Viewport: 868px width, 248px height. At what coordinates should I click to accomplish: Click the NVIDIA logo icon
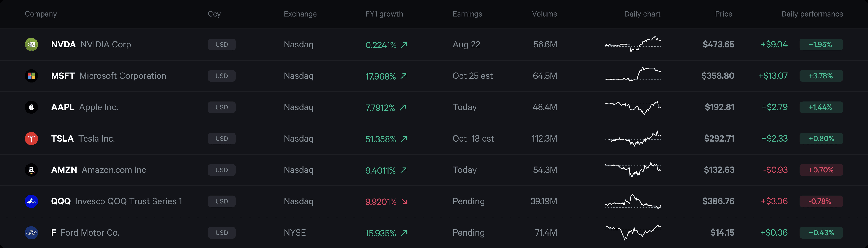pyautogui.click(x=31, y=45)
